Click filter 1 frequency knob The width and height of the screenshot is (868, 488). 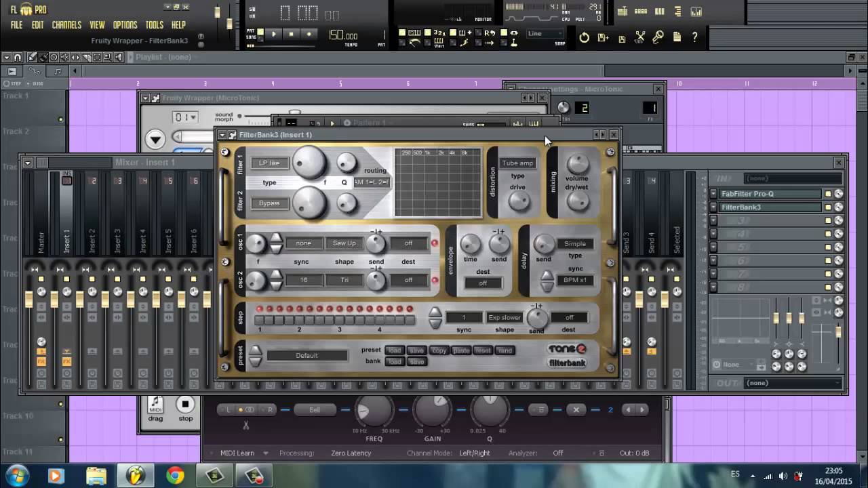click(309, 163)
